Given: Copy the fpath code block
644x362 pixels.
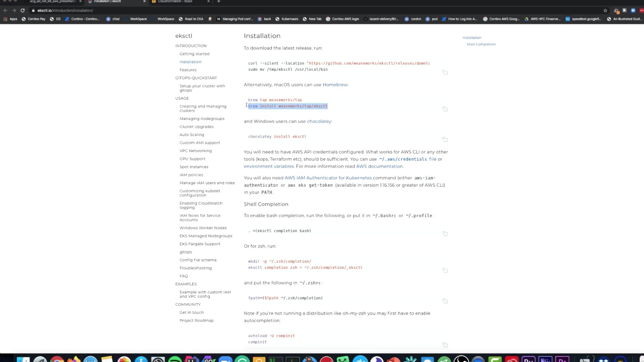Looking at the screenshot, I should click(445, 301).
